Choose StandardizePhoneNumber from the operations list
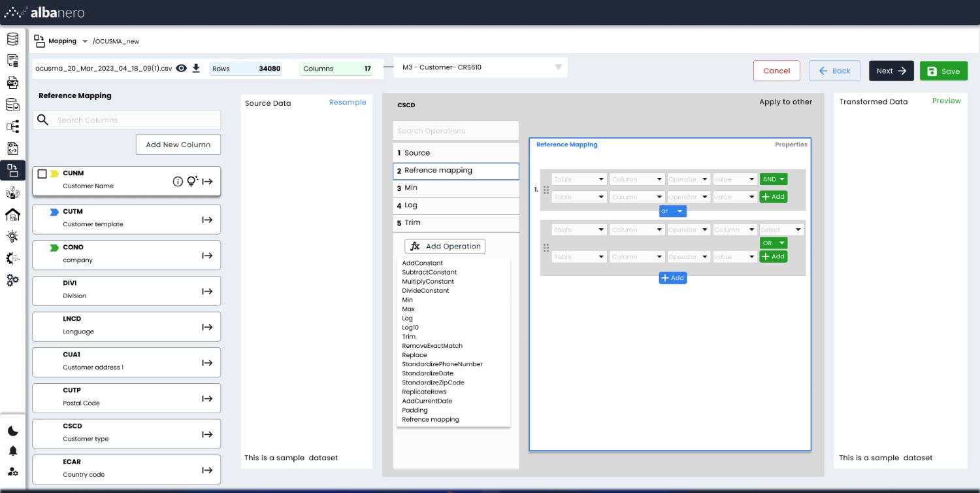 (442, 364)
